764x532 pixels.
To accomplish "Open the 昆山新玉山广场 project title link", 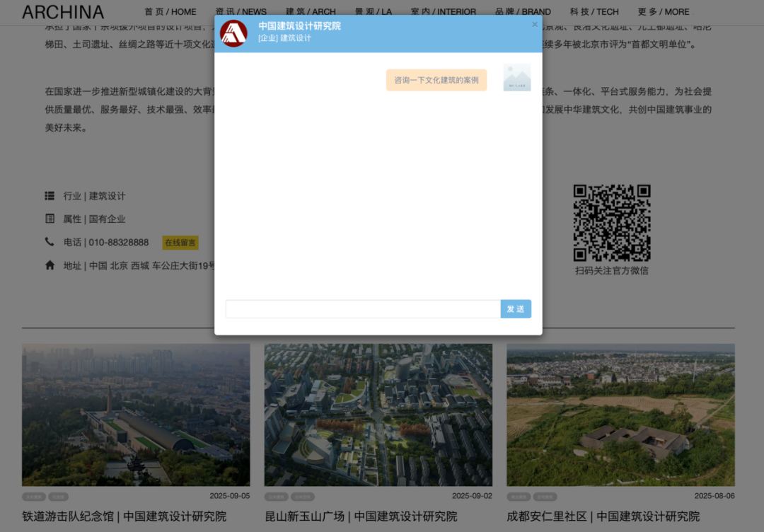I will [361, 516].
